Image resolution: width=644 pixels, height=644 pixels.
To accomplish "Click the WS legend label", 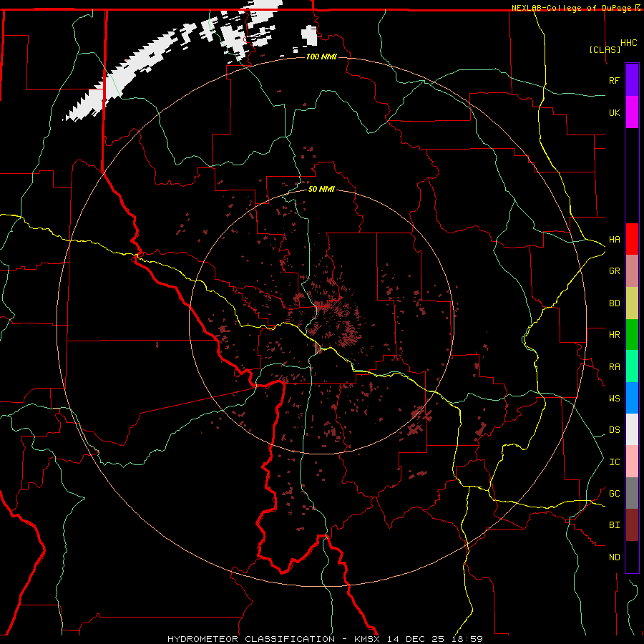I will (x=615, y=398).
